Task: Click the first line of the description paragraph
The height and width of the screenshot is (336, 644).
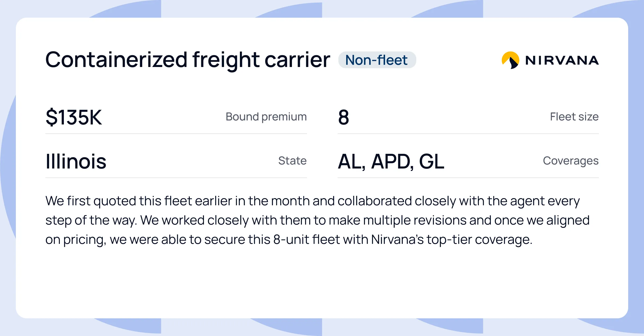Action: [x=313, y=201]
